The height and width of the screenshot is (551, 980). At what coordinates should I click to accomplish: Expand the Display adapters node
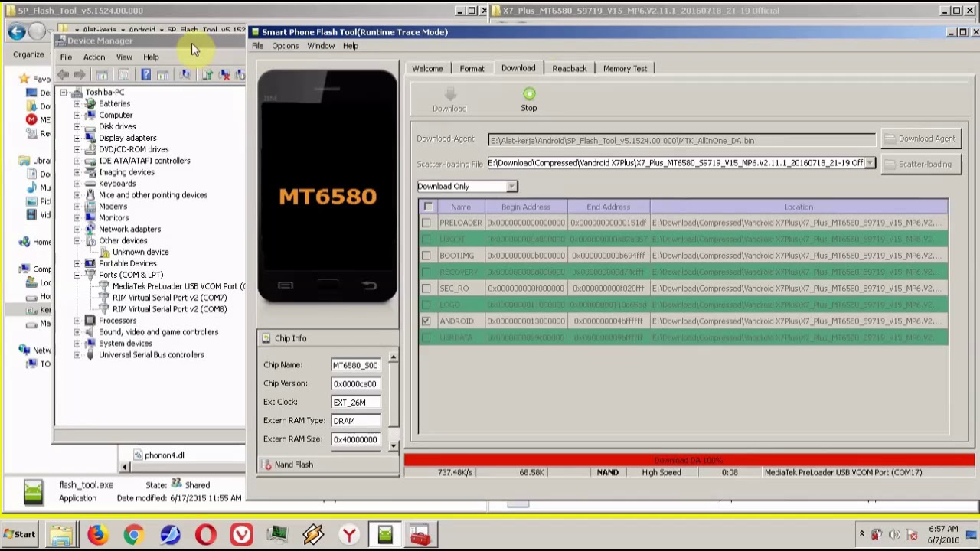(x=77, y=138)
